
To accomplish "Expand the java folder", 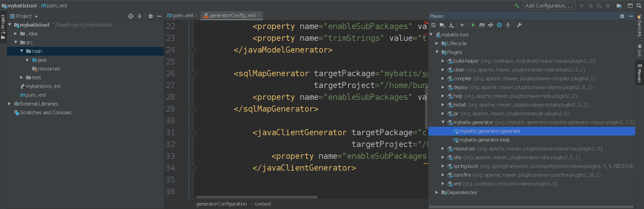I will [28, 60].
